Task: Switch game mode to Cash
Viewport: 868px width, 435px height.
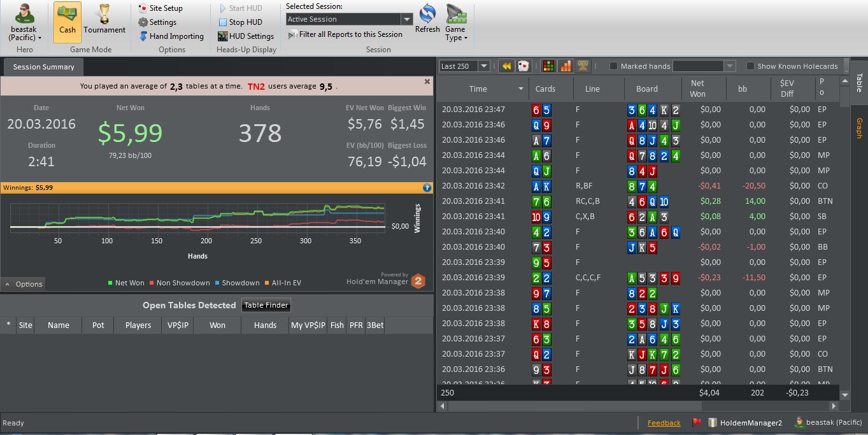Action: [68, 22]
